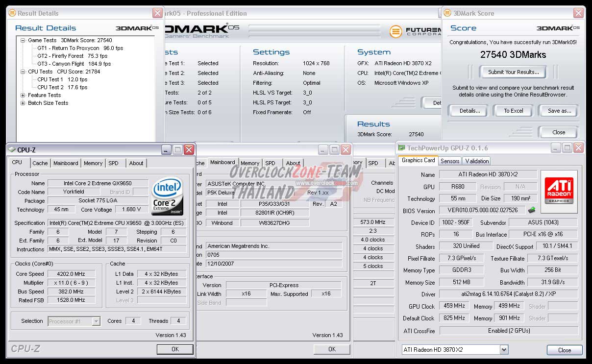Close the Mainboard CPU-Z window using X
This screenshot has height=364, width=592.
point(346,149)
